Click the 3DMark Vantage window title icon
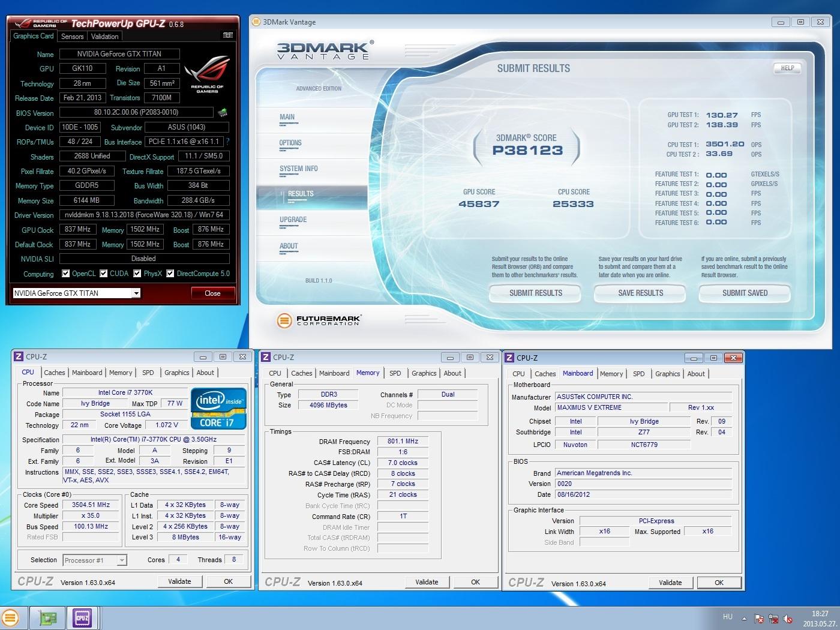 [255, 22]
